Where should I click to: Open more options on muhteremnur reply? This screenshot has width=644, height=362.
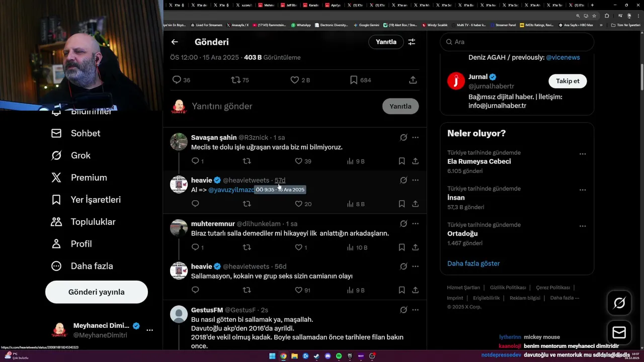(416, 224)
